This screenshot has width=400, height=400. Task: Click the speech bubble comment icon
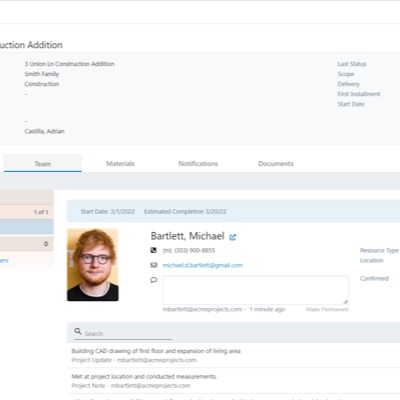pos(154,280)
